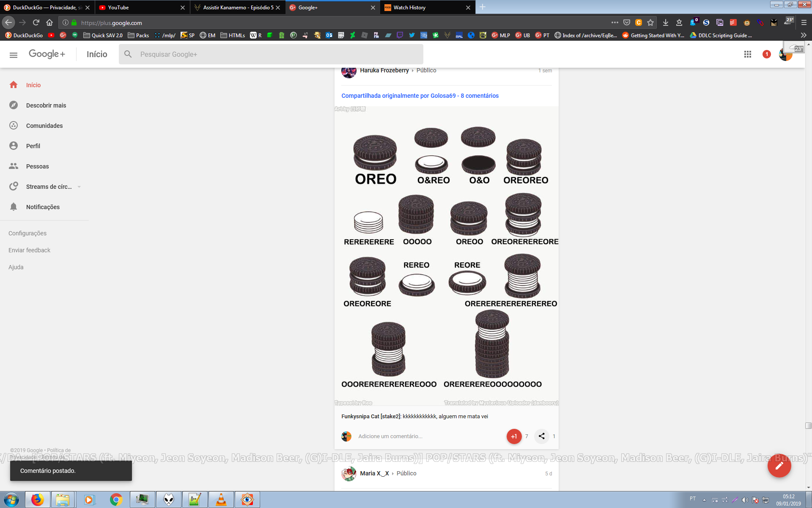Open page actions three-dot menu in address bar

pos(615,22)
